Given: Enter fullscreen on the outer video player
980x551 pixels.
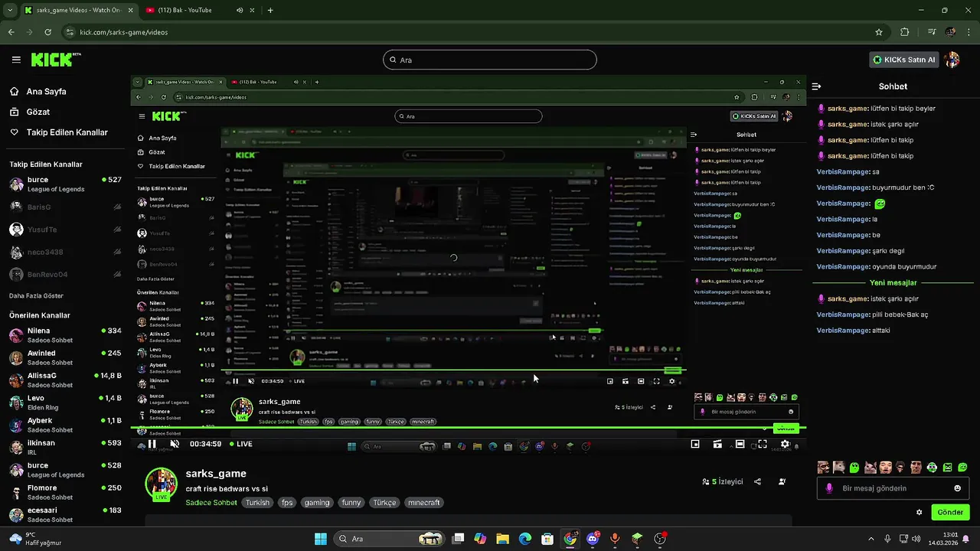Looking at the screenshot, I should (763, 444).
